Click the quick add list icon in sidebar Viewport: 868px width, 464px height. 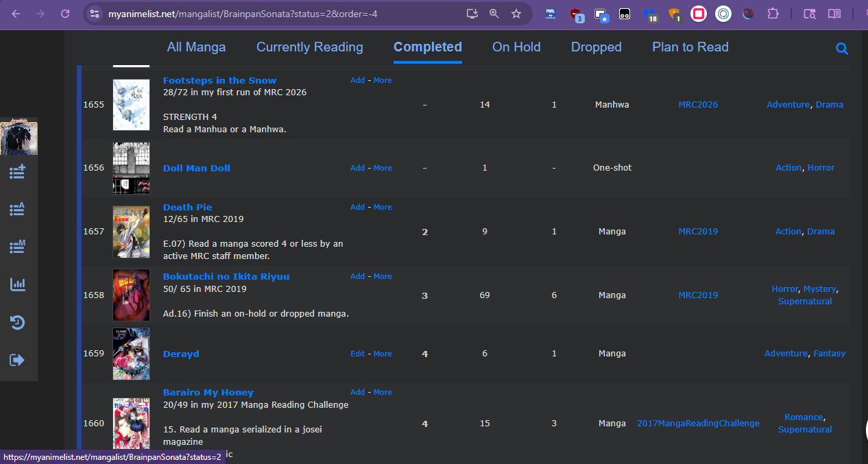point(18,171)
